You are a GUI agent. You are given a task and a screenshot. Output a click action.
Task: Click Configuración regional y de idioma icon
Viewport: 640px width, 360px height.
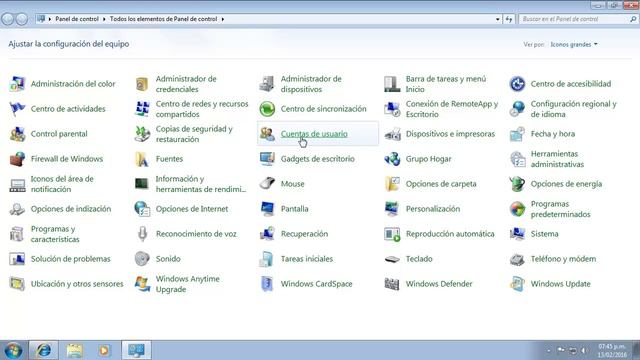(x=517, y=109)
